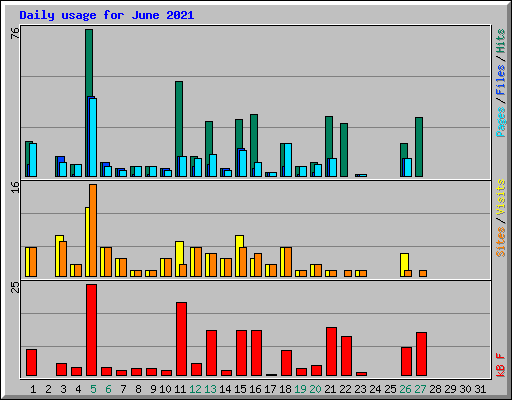512x400 pixels.
Task: Select the green 'Hits' legend word
Action: (x=500, y=41)
